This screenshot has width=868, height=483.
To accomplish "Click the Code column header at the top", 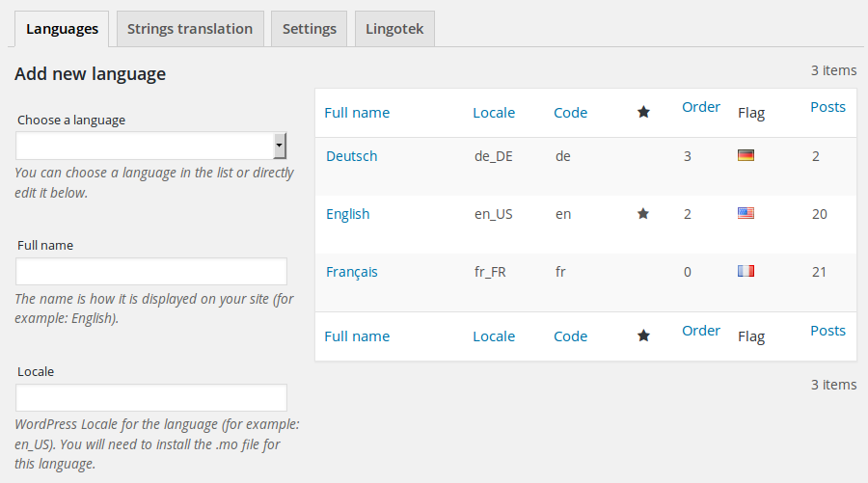I will (570, 113).
